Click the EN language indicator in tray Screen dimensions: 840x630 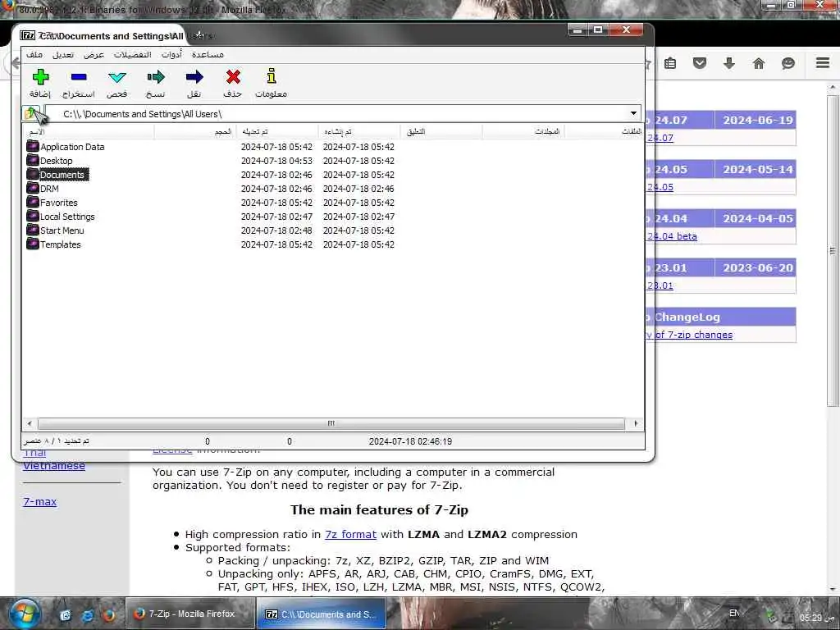point(734,613)
